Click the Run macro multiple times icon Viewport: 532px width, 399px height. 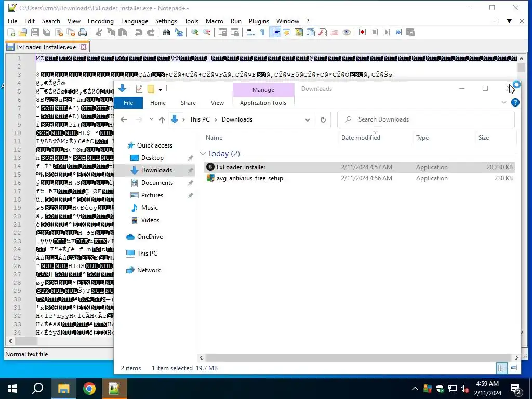click(x=398, y=33)
